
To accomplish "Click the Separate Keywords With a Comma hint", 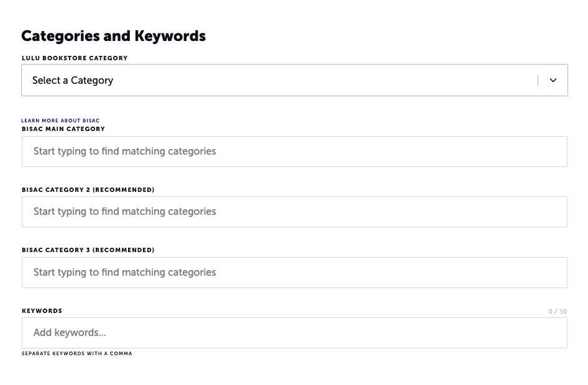I will click(76, 353).
